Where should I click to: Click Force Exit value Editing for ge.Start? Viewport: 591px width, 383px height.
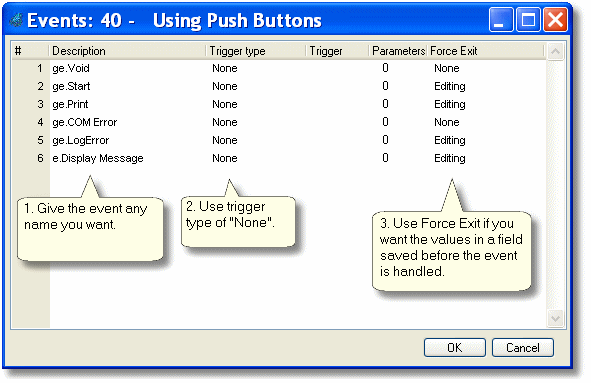coord(450,86)
